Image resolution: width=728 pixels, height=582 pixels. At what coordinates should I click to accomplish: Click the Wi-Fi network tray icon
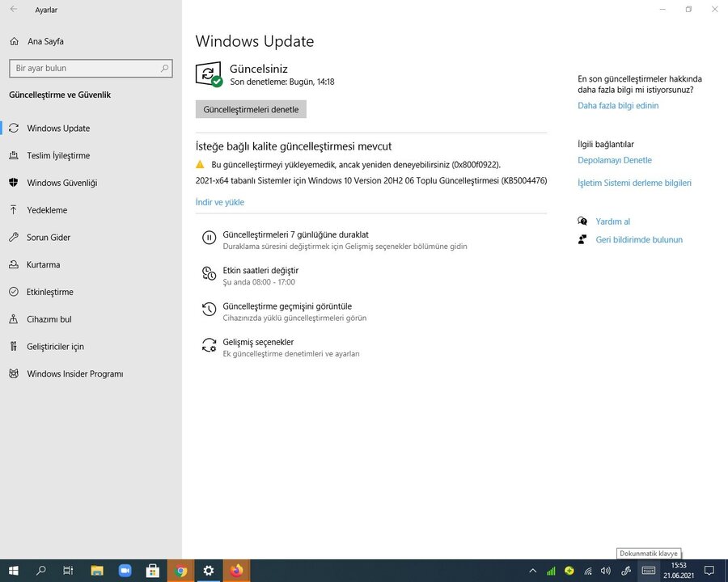tap(588, 571)
